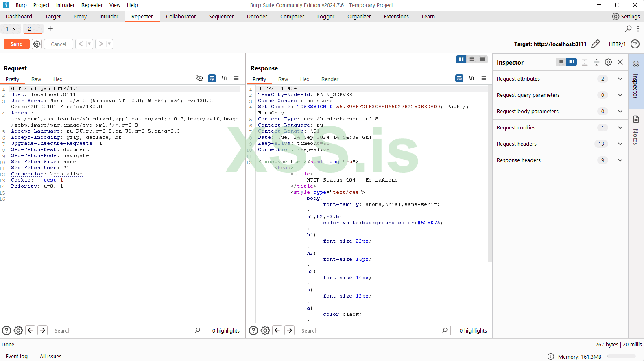Switch to side-by-side request/response layout
The height and width of the screenshot is (361, 644).
(461, 59)
